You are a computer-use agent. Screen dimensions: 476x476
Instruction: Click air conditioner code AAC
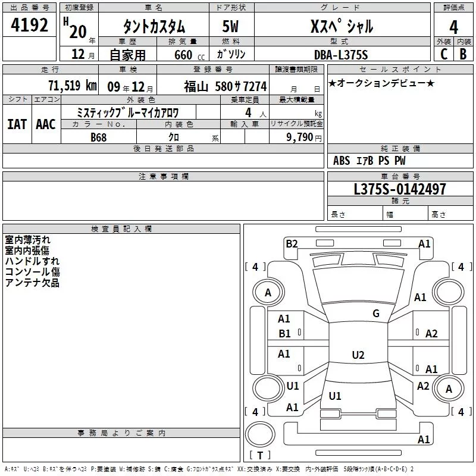pyautogui.click(x=46, y=124)
